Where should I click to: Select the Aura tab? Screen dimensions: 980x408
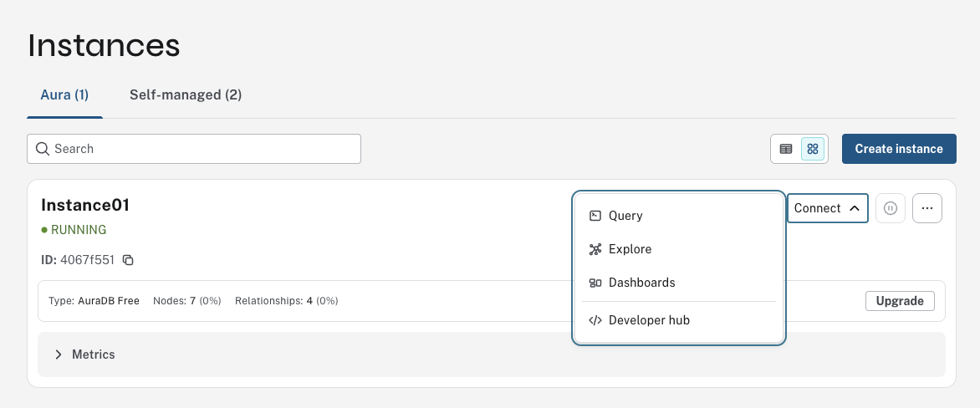[64, 94]
